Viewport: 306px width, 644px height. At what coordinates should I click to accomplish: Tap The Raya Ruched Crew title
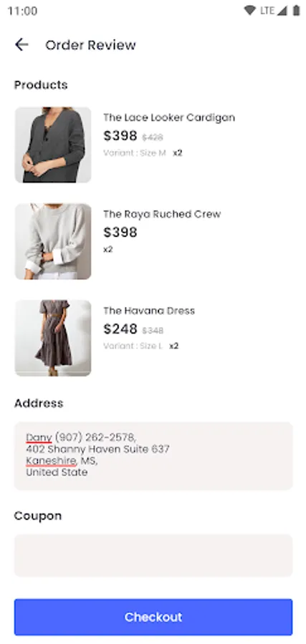tap(162, 214)
